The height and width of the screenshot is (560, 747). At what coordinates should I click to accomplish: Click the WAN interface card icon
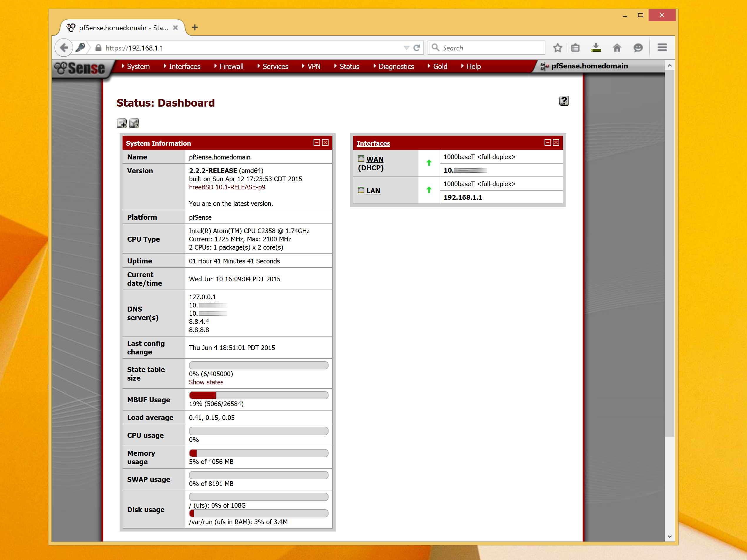pos(361,159)
